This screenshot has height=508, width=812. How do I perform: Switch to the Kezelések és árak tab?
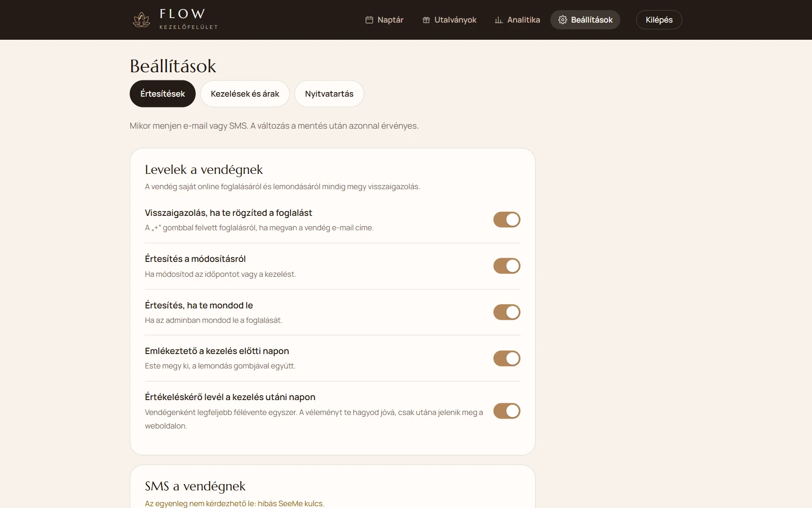coord(245,94)
